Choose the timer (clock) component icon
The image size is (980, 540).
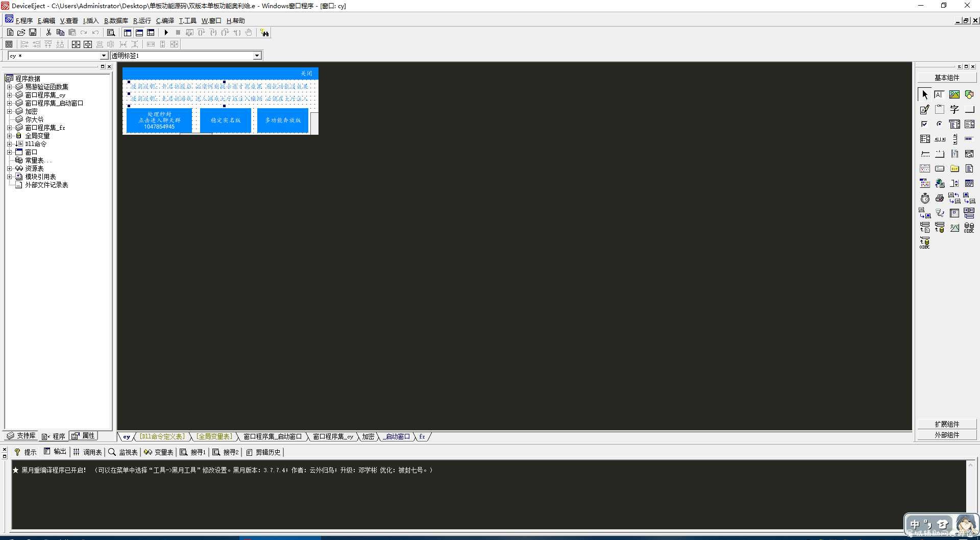point(925,199)
